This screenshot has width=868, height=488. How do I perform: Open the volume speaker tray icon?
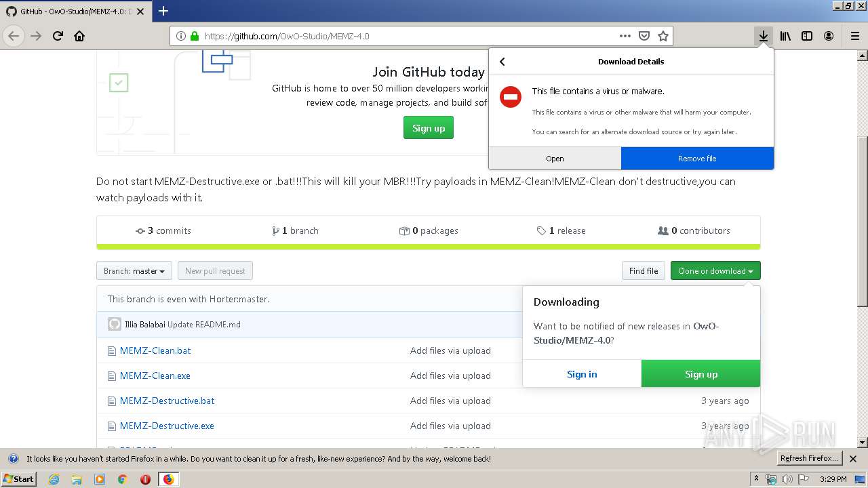tap(787, 479)
